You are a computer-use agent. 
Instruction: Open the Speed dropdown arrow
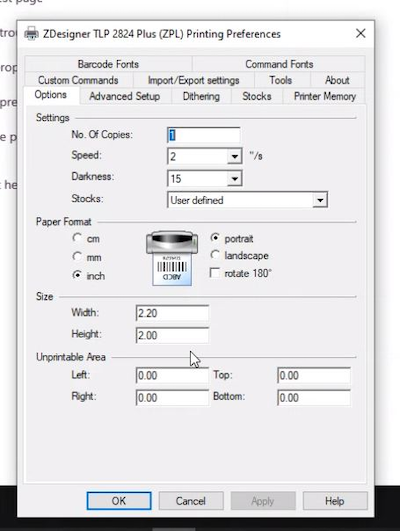point(234,156)
